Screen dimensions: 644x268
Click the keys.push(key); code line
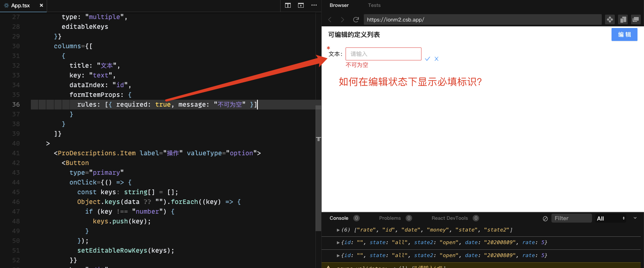point(122,221)
